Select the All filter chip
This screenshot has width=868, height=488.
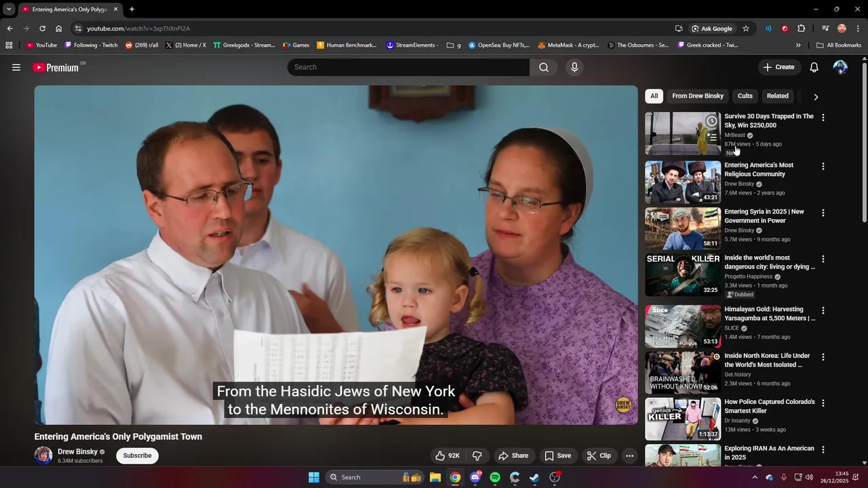[x=654, y=96]
